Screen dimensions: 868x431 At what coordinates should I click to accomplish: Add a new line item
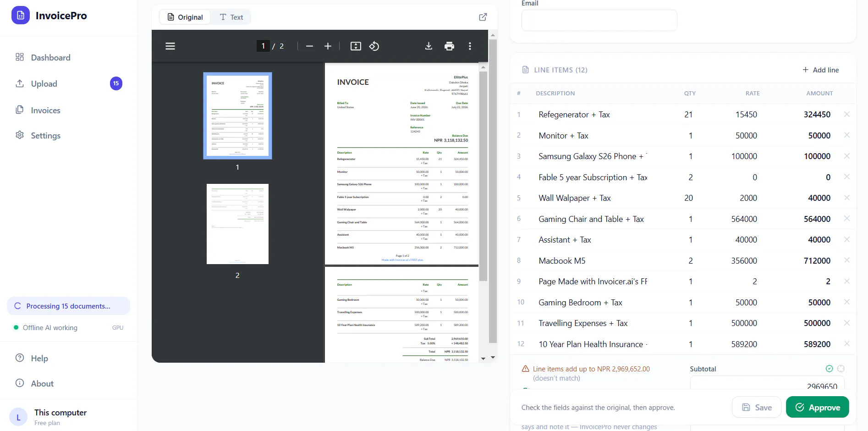(x=821, y=70)
